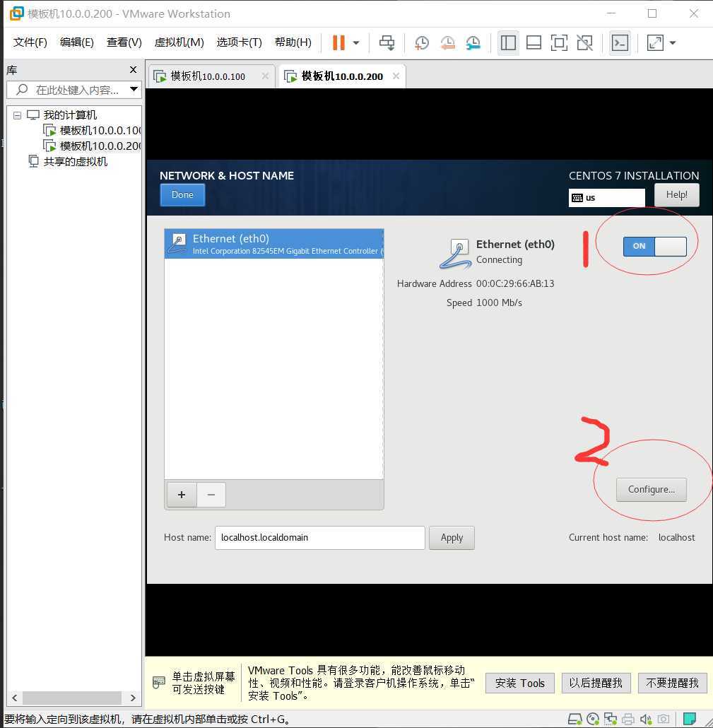Click the Done button
Image resolution: width=713 pixels, height=728 pixels.
pos(182,194)
